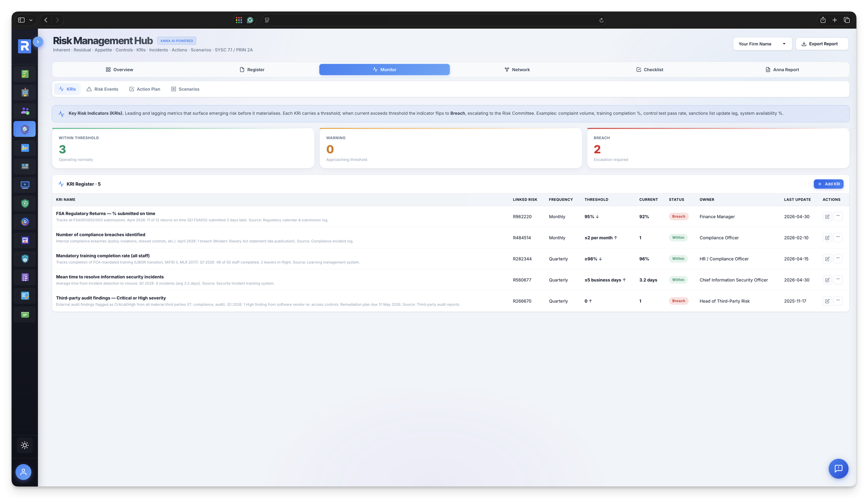Click the Export Report button

pos(822,44)
